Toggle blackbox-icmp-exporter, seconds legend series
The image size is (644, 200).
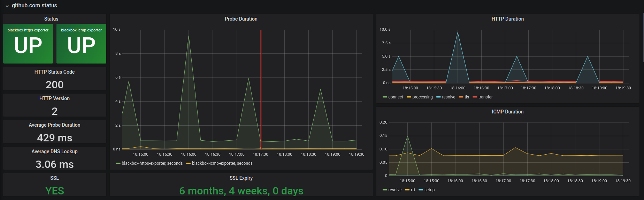[x=222, y=163]
